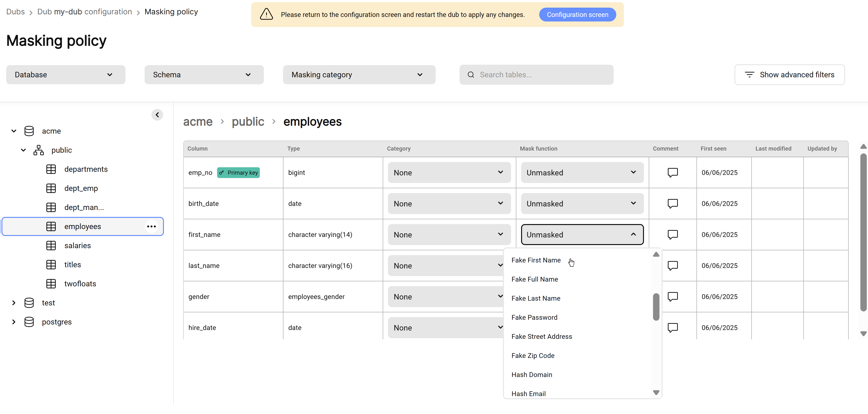The height and width of the screenshot is (414, 868).
Task: Collapse the acme database node
Action: click(x=14, y=131)
